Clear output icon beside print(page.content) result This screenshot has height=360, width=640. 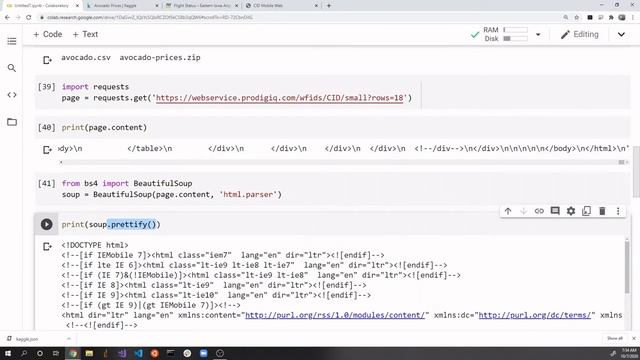coord(47,150)
